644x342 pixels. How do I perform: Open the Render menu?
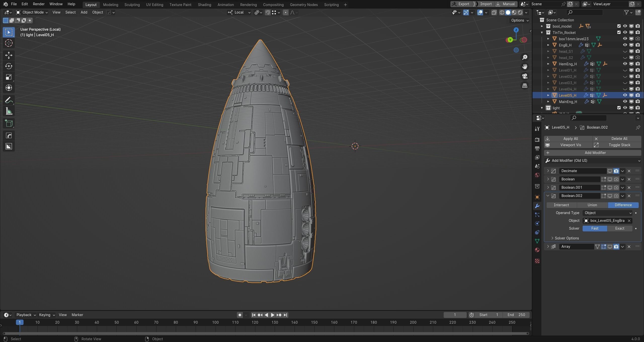pos(38,4)
